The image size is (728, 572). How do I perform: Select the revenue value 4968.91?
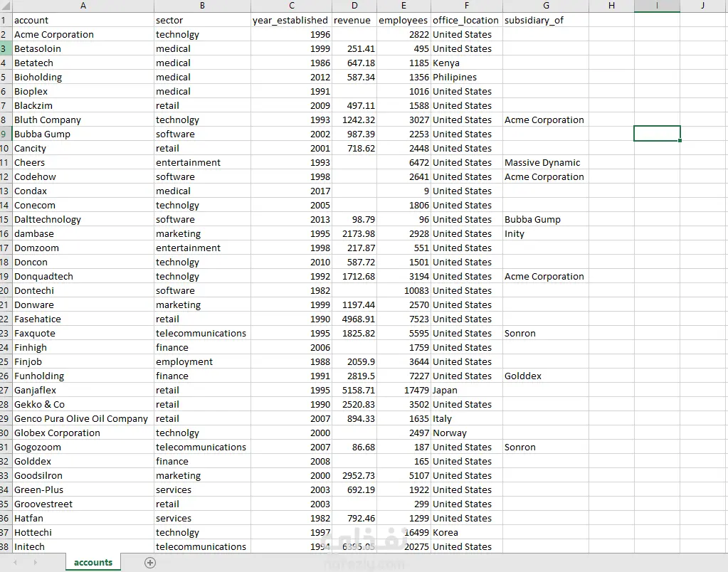tap(354, 319)
